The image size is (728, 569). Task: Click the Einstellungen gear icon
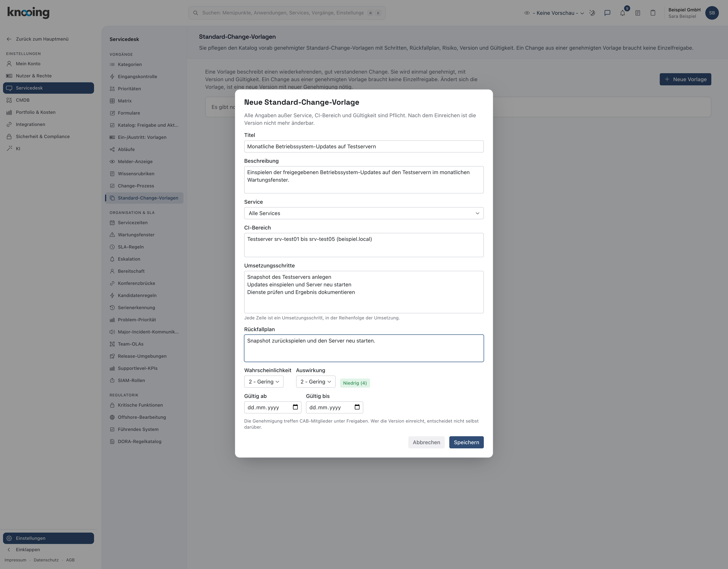tap(9, 538)
